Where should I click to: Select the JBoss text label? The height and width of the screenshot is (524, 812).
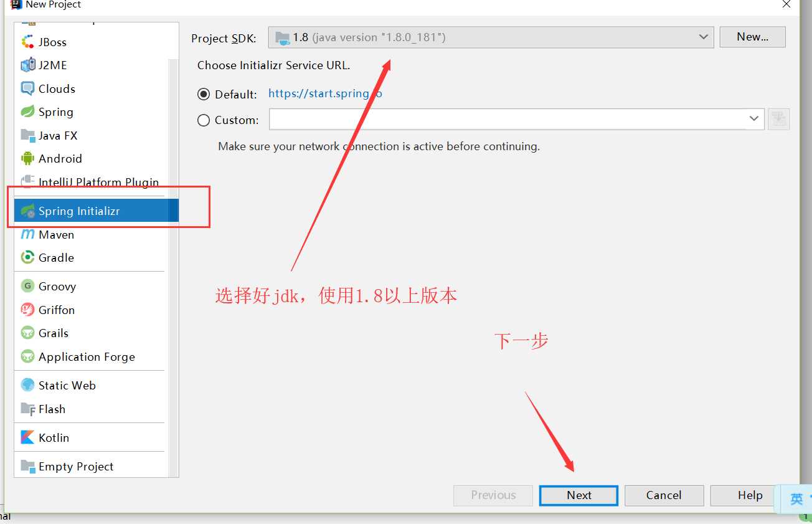click(52, 42)
